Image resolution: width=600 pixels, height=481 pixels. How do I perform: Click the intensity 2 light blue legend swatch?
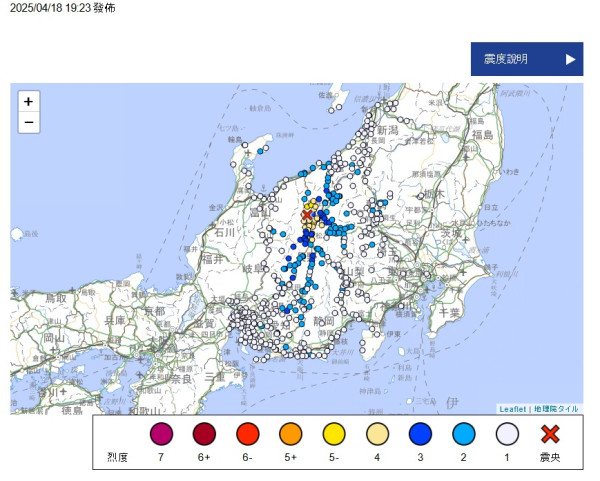click(464, 434)
